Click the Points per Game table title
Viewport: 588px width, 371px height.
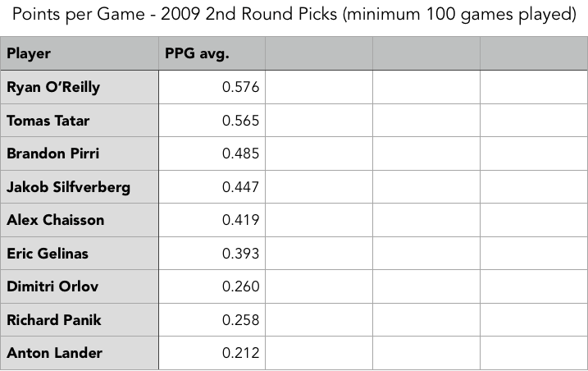coord(294,16)
